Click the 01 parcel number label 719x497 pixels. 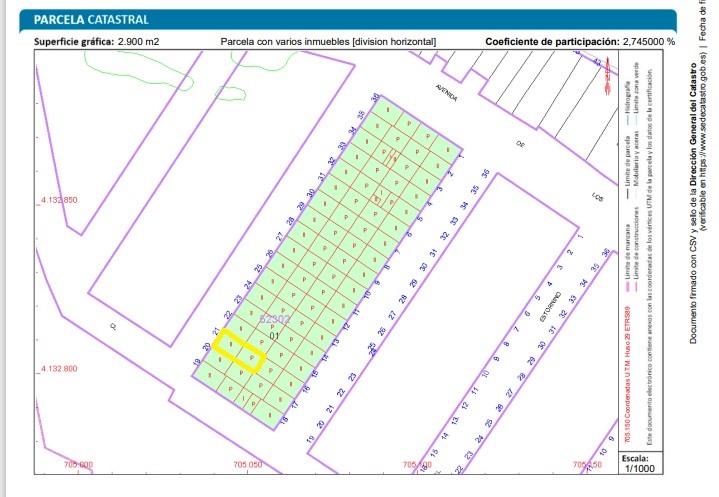tap(274, 336)
